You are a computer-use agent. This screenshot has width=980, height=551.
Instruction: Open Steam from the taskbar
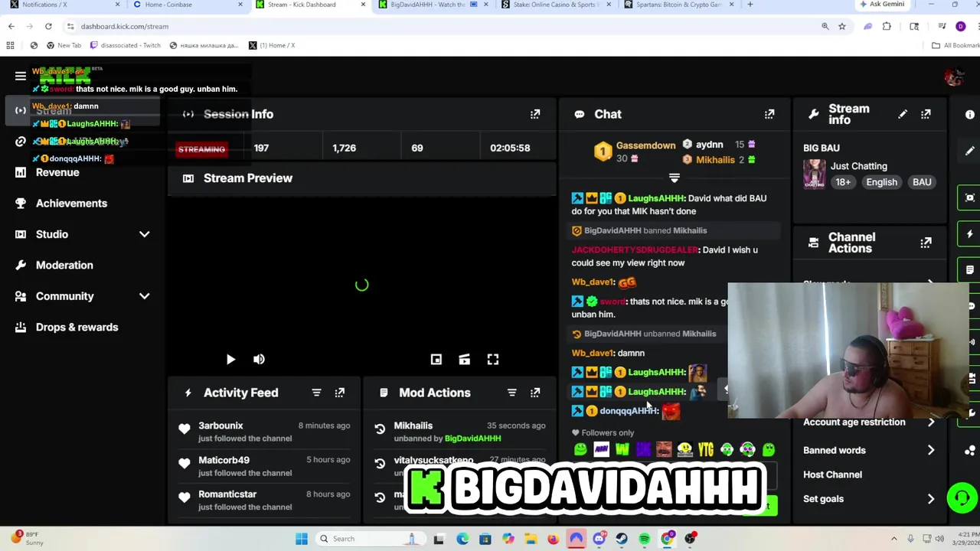(622, 539)
